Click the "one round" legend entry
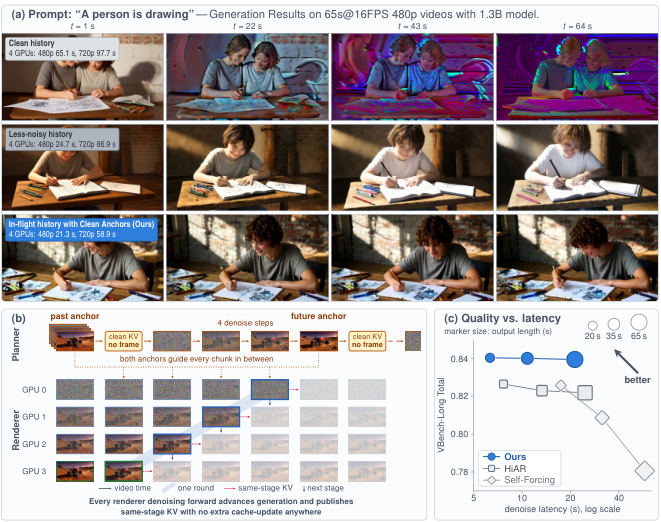 188,488
